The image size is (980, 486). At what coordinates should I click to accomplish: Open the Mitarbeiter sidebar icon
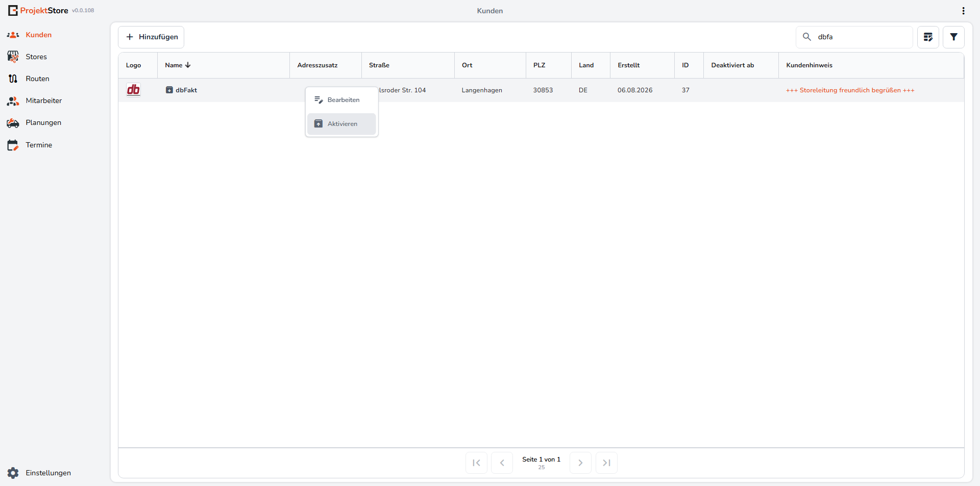(x=13, y=101)
